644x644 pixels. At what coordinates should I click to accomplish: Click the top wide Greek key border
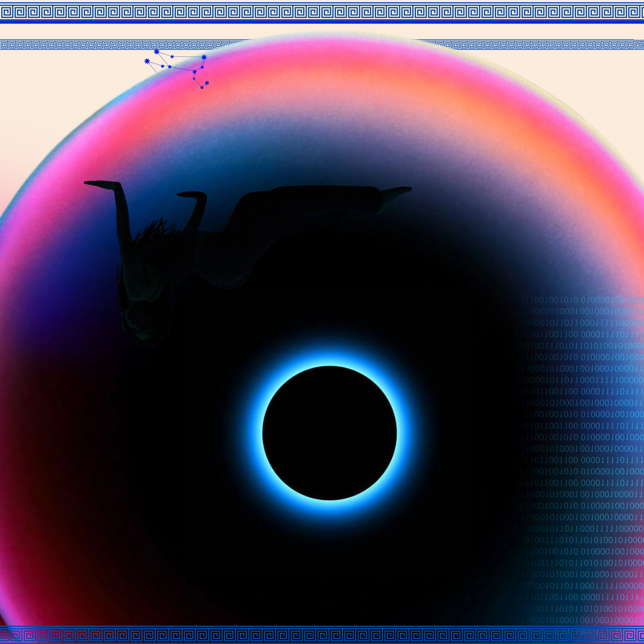[x=322, y=12]
